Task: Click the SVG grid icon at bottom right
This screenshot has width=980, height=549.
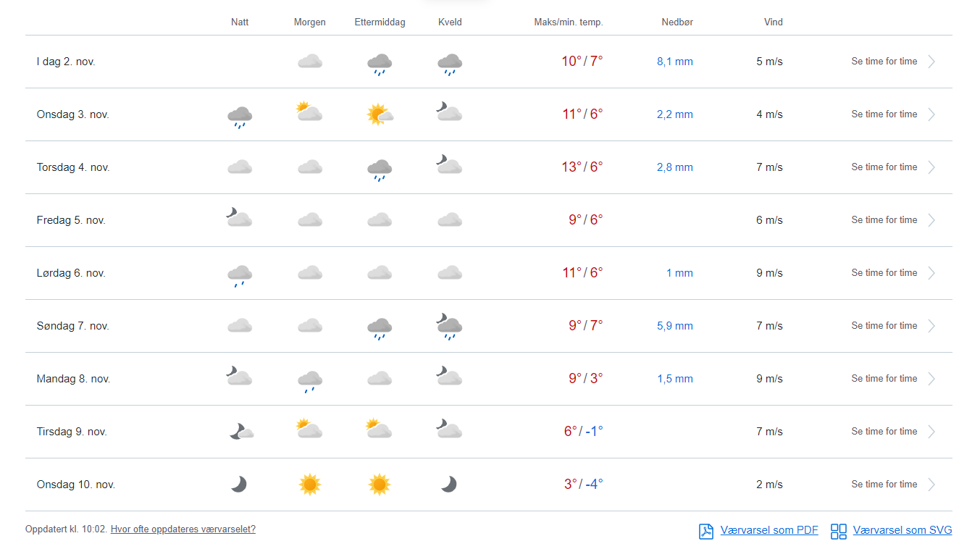Action: (838, 531)
